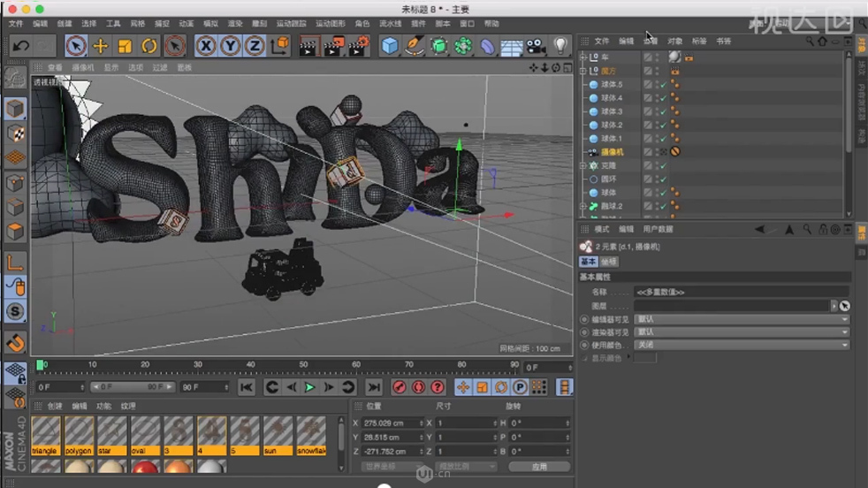
Task: Add a Cube primitive object
Action: (390, 46)
